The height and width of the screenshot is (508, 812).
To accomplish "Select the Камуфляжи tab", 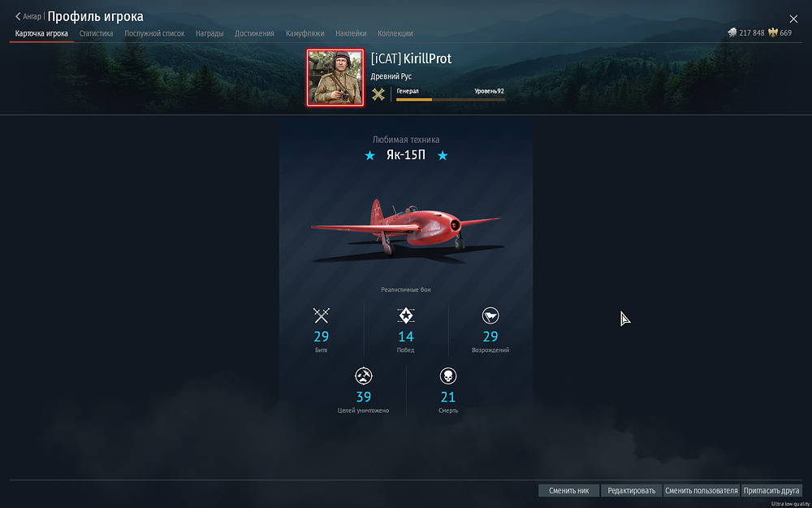I will [x=305, y=33].
